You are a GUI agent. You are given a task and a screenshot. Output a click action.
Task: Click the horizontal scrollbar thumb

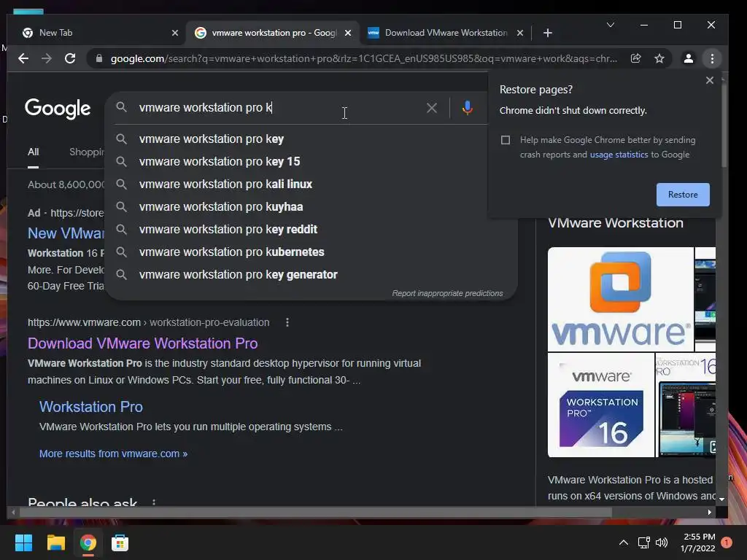314,513
